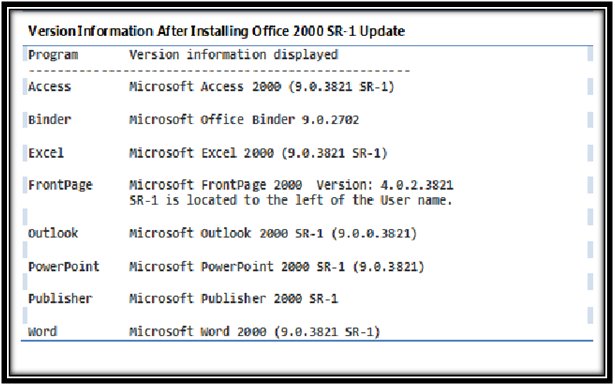Click the FrontPage row label
Screen dimensions: 615x385
click(60, 185)
